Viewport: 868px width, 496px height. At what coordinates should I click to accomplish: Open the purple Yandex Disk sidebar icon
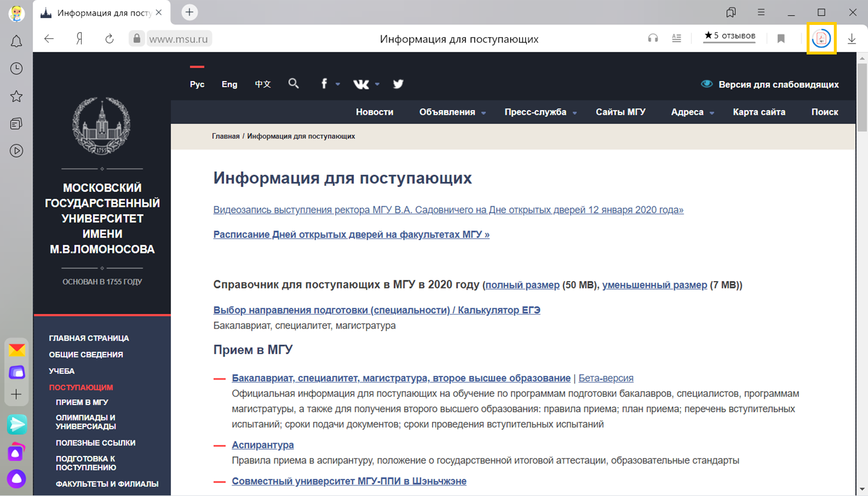click(17, 373)
